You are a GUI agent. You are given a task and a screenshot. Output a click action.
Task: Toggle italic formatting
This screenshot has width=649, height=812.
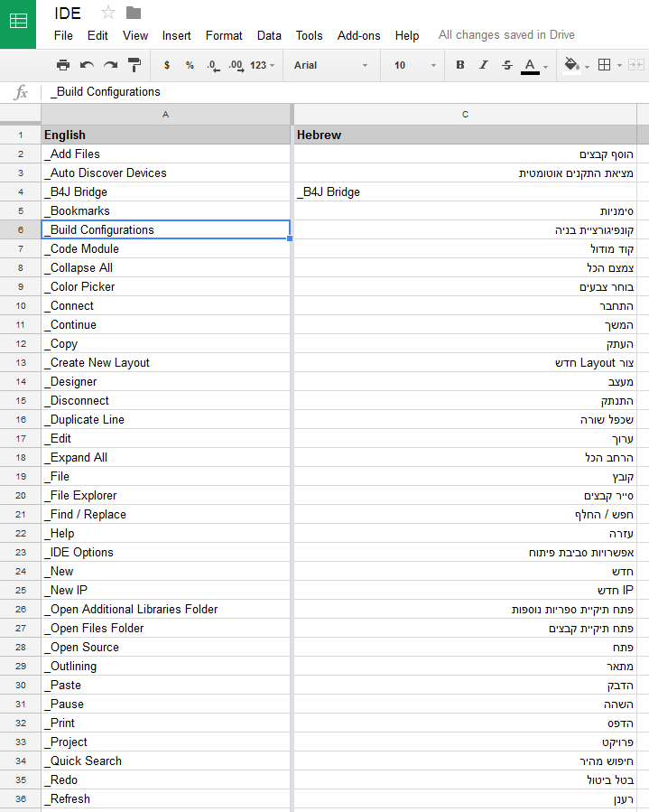pyautogui.click(x=484, y=65)
